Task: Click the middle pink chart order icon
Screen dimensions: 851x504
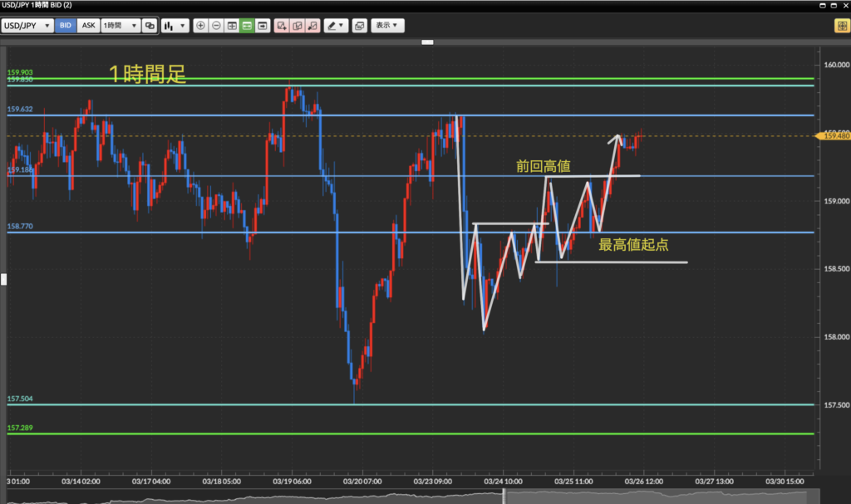Action: (x=297, y=26)
